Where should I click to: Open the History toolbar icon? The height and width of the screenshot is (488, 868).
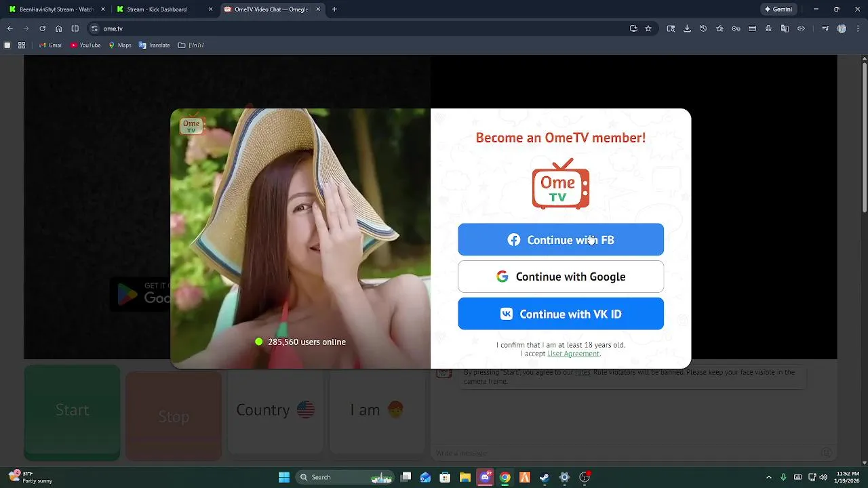point(703,28)
